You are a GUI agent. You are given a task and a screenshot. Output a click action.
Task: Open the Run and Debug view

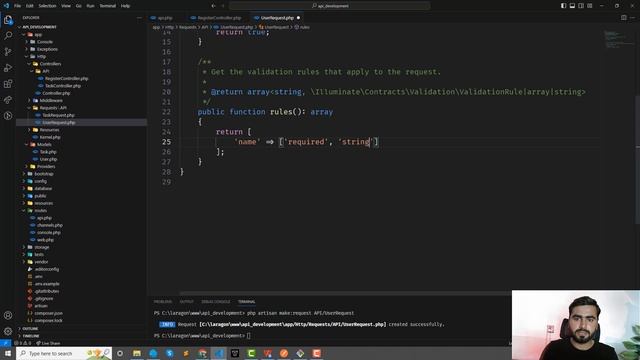pos(8,68)
